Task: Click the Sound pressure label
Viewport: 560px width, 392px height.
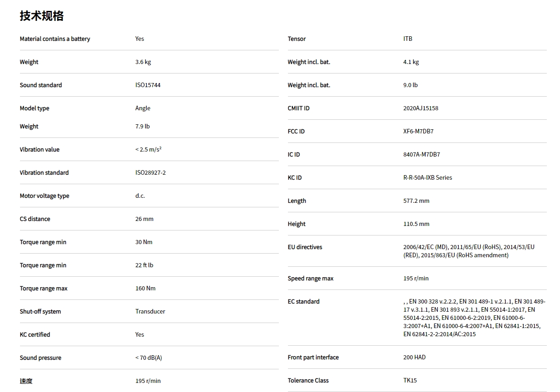Action: [40, 358]
